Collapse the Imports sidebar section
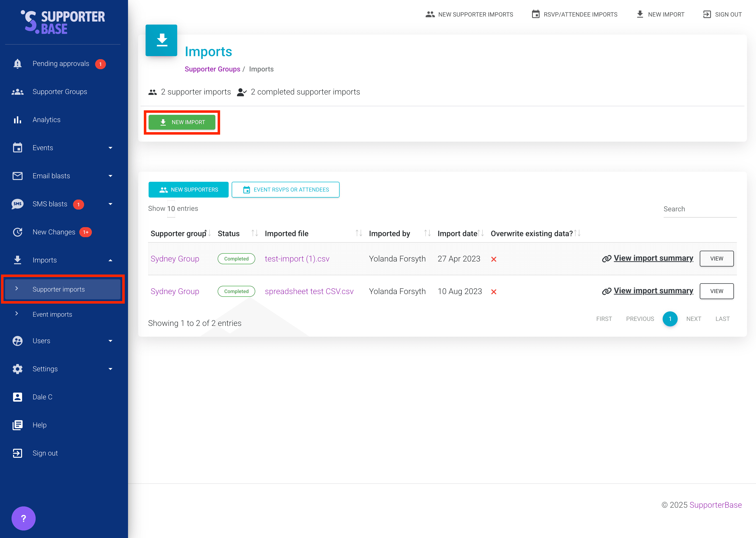The image size is (756, 538). [110, 260]
